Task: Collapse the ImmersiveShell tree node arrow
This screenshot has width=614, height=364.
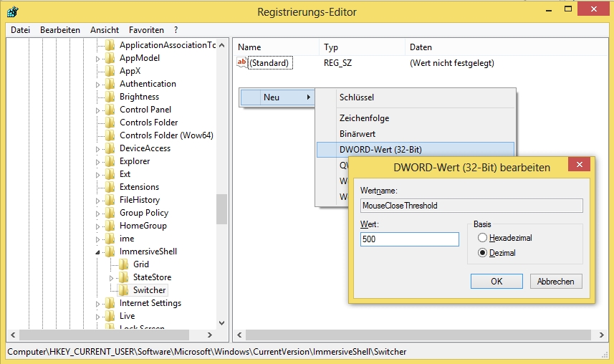Action: coord(97,252)
